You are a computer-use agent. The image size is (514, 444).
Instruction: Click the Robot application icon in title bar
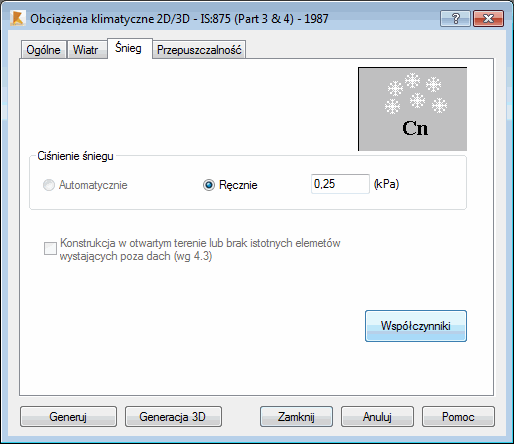17,18
